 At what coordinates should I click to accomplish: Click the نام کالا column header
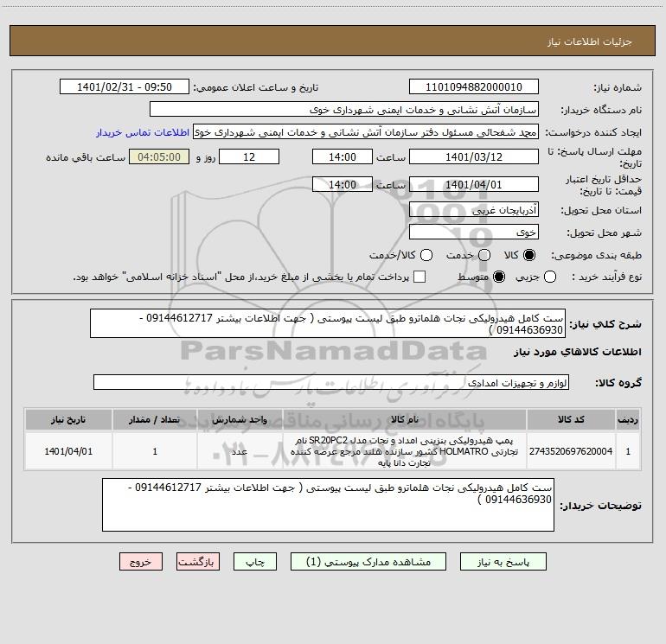pos(405,419)
